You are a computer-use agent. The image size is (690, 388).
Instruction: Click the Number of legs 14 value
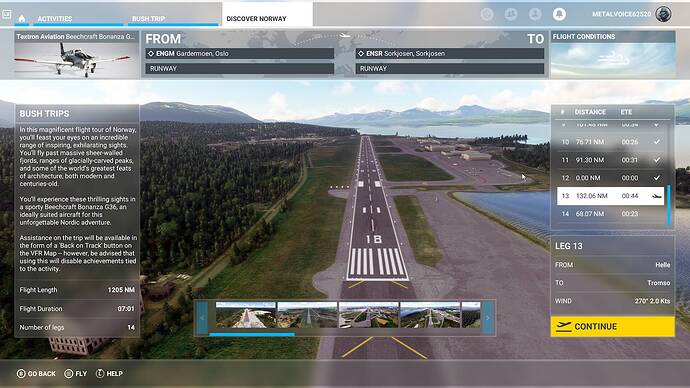[131, 327]
